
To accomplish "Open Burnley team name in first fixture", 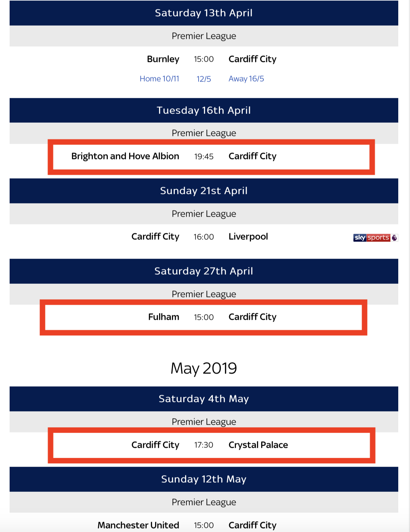I will pos(163,59).
